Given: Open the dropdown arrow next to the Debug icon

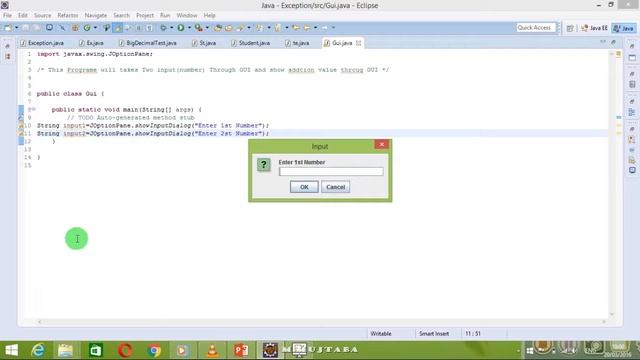Looking at the screenshot, I should tap(171, 28).
